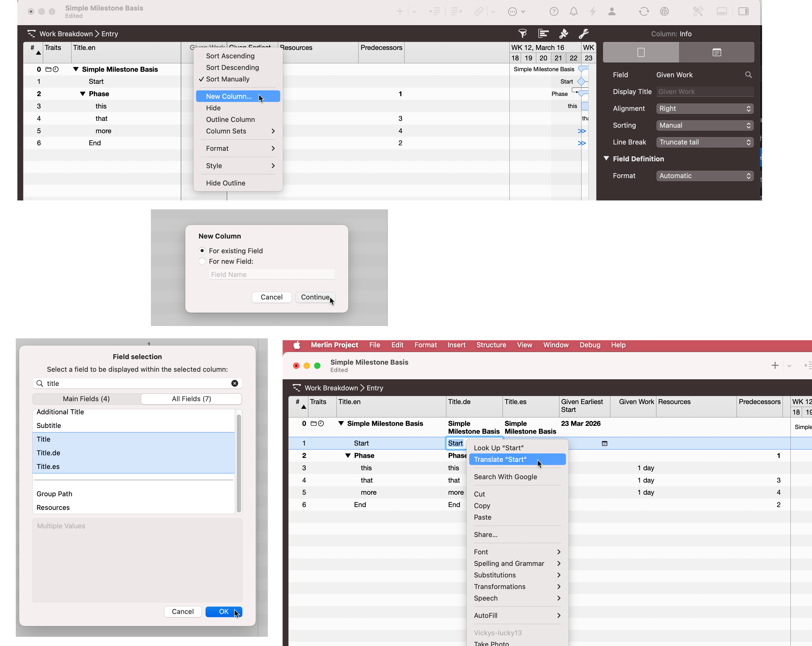Click the 'Given Earliest Start' column header

pyautogui.click(x=584, y=406)
